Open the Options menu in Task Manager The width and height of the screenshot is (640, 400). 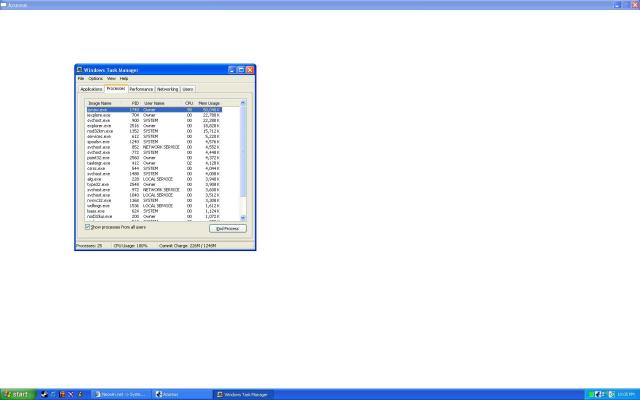coord(96,78)
